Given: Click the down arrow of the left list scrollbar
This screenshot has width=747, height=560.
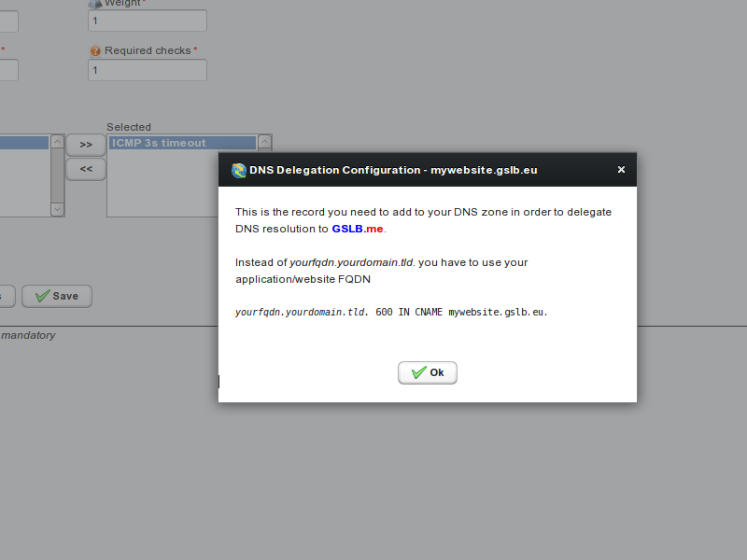Looking at the screenshot, I should (x=57, y=209).
